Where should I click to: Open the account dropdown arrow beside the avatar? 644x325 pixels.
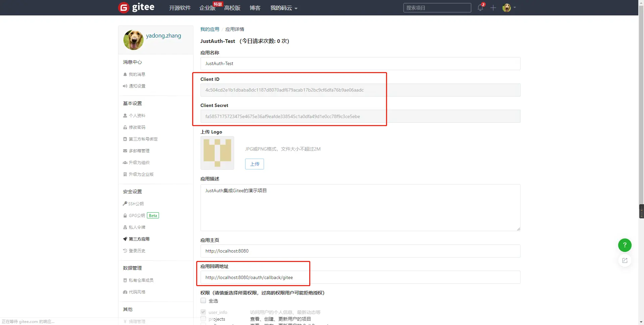(x=515, y=7)
